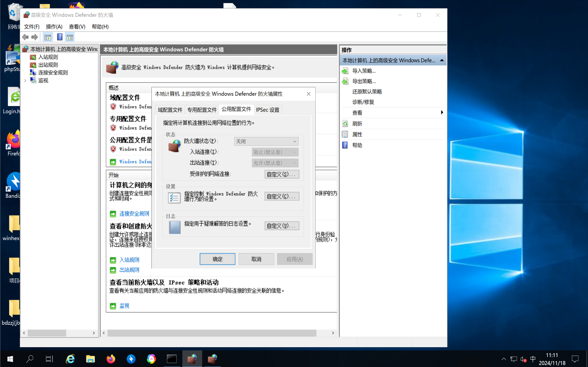Collapse the actions section header arrow

tap(442, 60)
